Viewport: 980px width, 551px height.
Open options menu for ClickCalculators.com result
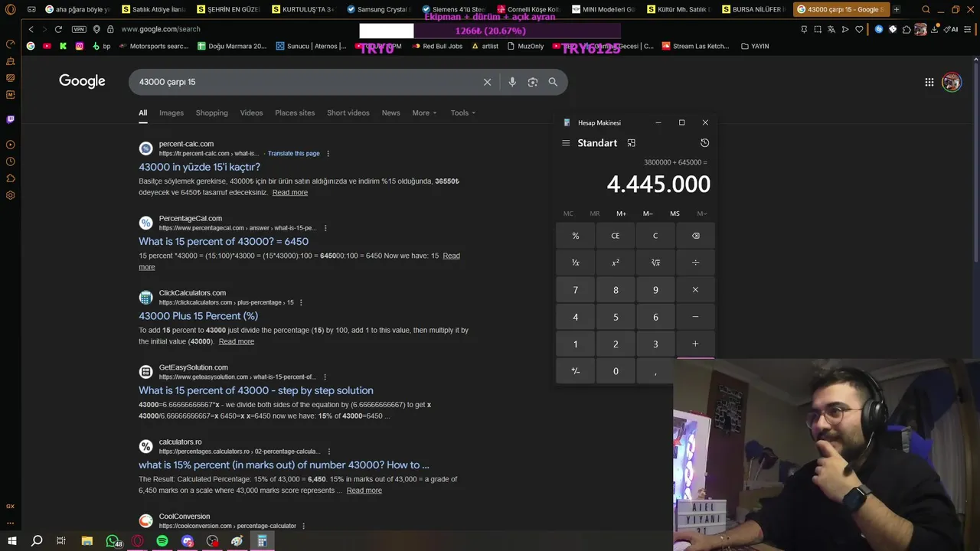[x=302, y=302]
